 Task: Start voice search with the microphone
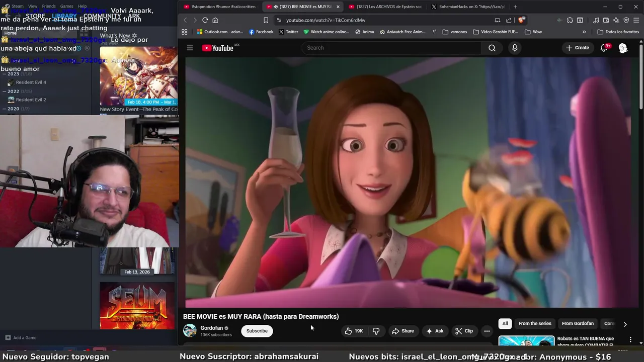click(x=514, y=48)
